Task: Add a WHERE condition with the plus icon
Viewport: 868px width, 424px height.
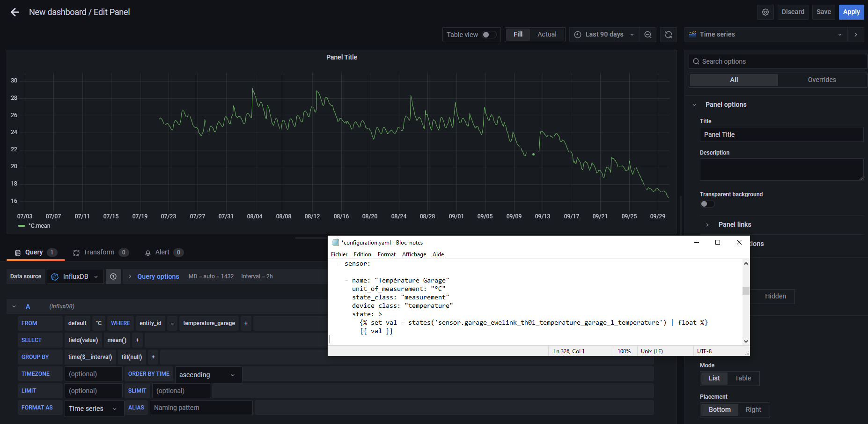Action: 246,323
